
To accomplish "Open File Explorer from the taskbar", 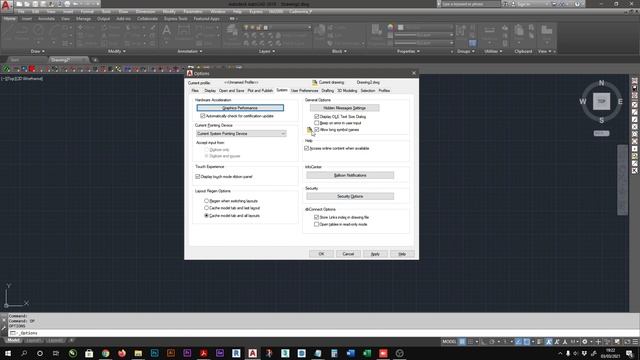I will click(x=138, y=353).
